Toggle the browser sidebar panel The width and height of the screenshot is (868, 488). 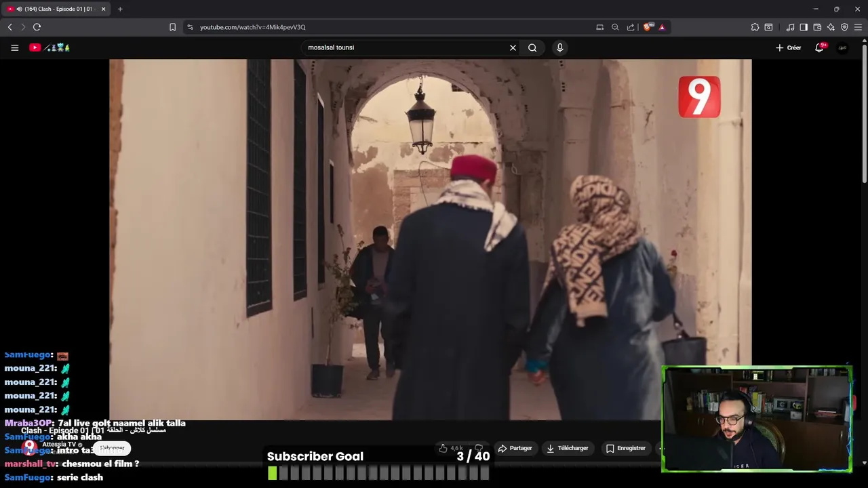point(804,27)
